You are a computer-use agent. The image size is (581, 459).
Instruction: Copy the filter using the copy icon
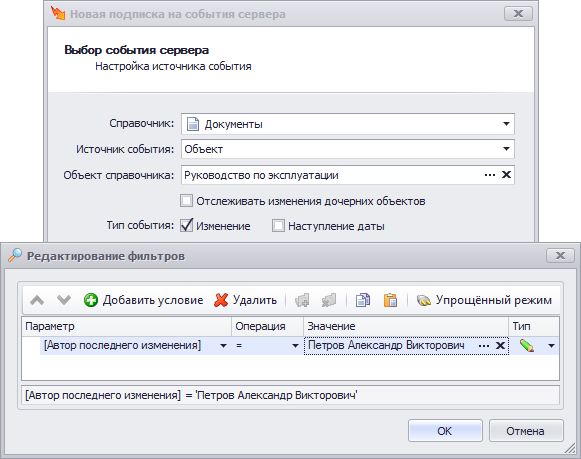[363, 300]
